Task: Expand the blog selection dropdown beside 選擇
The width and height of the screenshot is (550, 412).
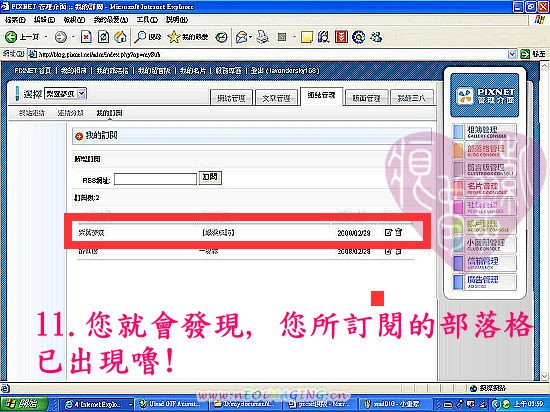Action: [81, 94]
